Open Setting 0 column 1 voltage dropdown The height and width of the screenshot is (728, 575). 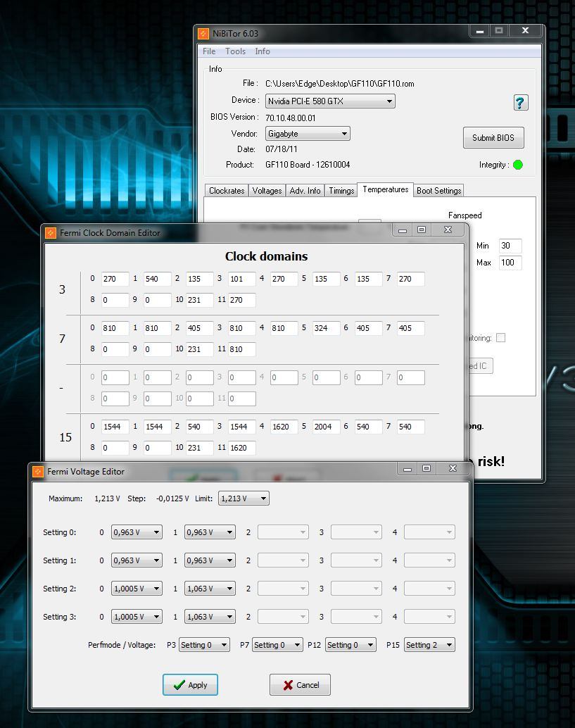tap(210, 532)
